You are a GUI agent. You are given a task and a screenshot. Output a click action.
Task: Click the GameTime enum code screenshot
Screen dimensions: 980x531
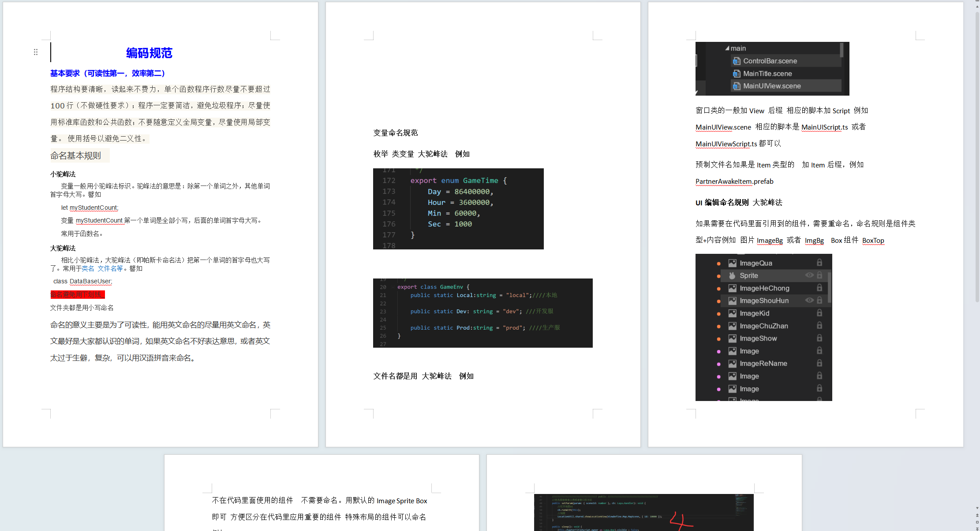(458, 208)
